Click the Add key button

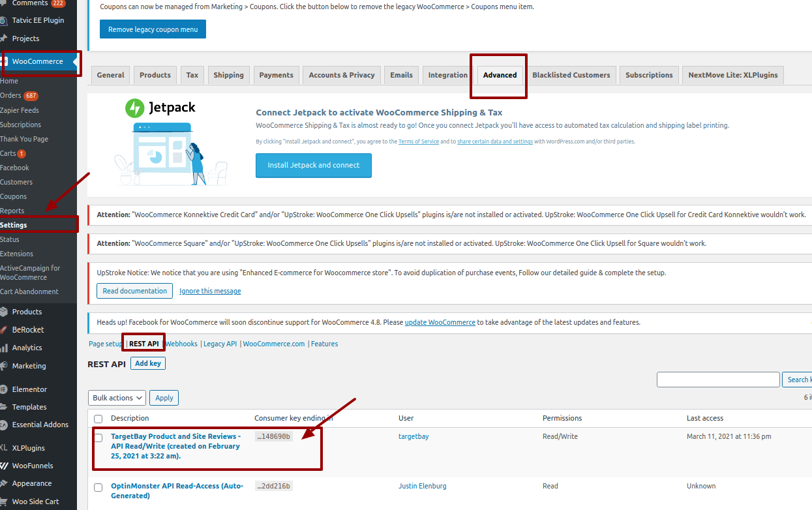click(148, 363)
